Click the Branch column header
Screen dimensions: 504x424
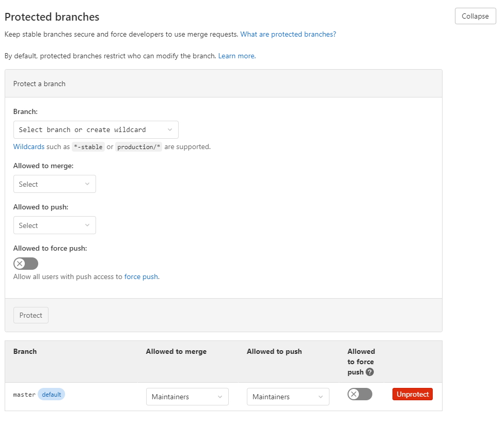click(x=25, y=351)
